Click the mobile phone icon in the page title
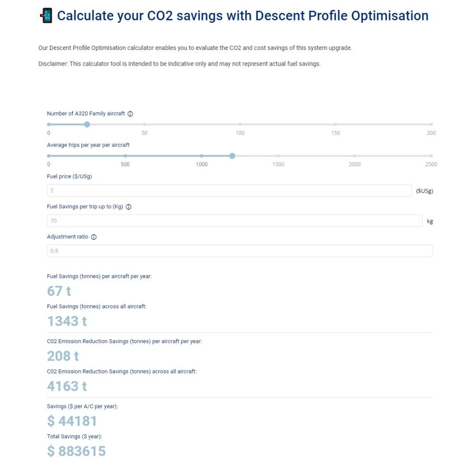This screenshot has height=462, width=476. click(46, 16)
